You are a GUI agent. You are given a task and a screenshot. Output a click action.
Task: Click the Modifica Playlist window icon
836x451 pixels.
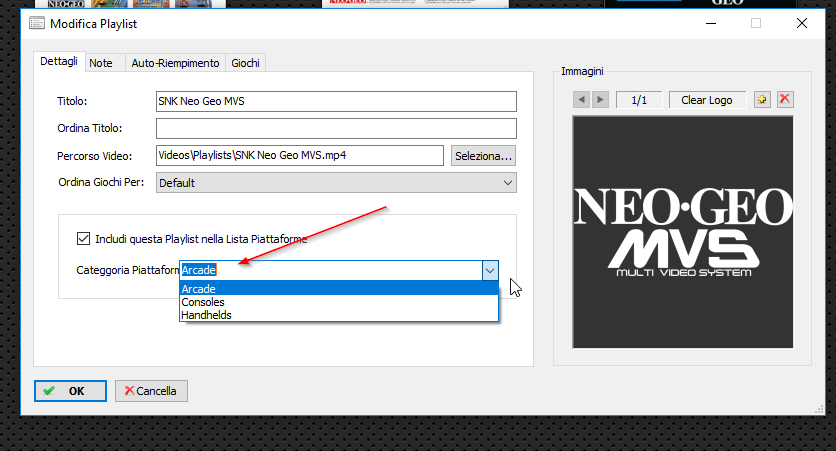[x=37, y=23]
